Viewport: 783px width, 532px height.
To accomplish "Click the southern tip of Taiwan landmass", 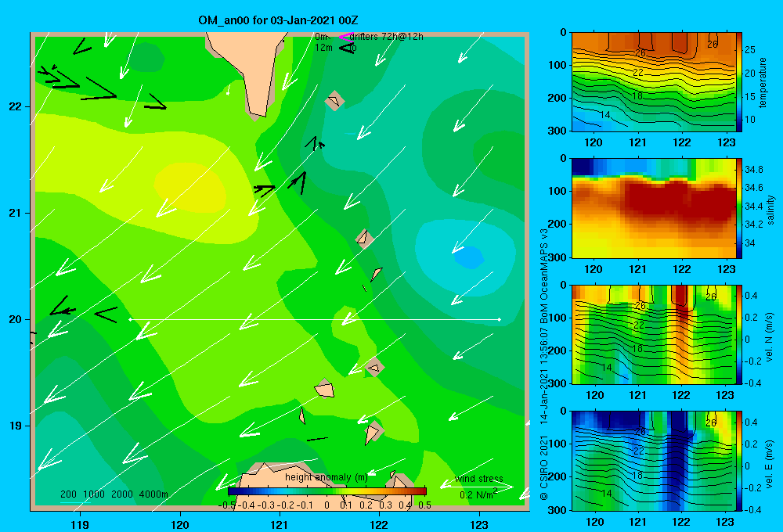I will click(257, 116).
